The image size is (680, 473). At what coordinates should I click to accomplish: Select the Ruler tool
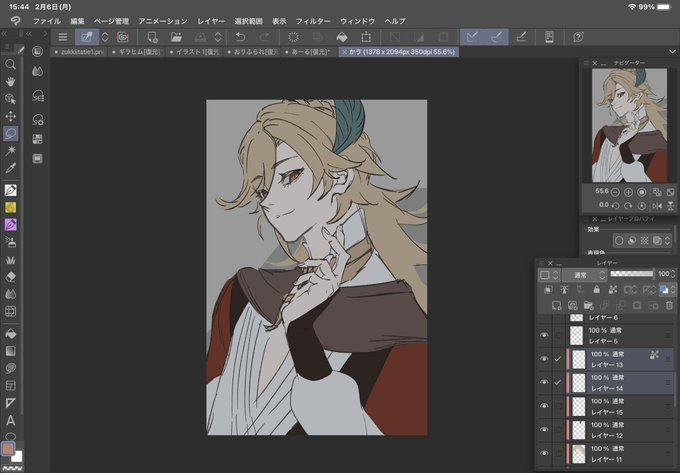tap(10, 403)
